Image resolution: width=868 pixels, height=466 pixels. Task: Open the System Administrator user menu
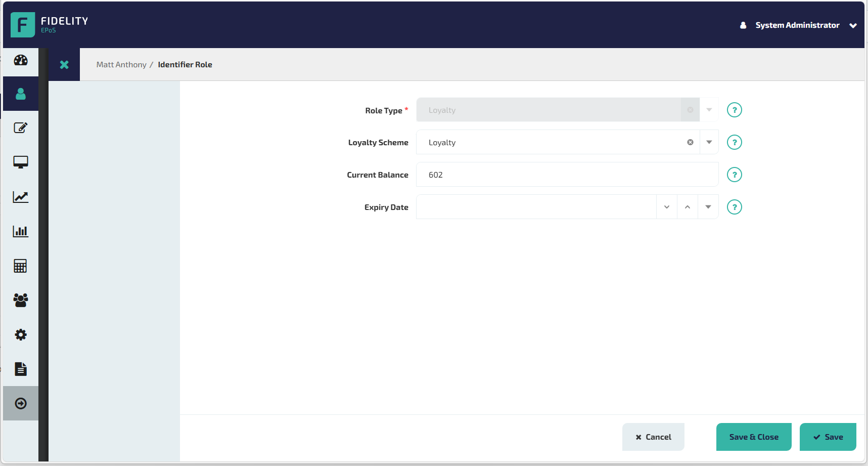point(798,25)
